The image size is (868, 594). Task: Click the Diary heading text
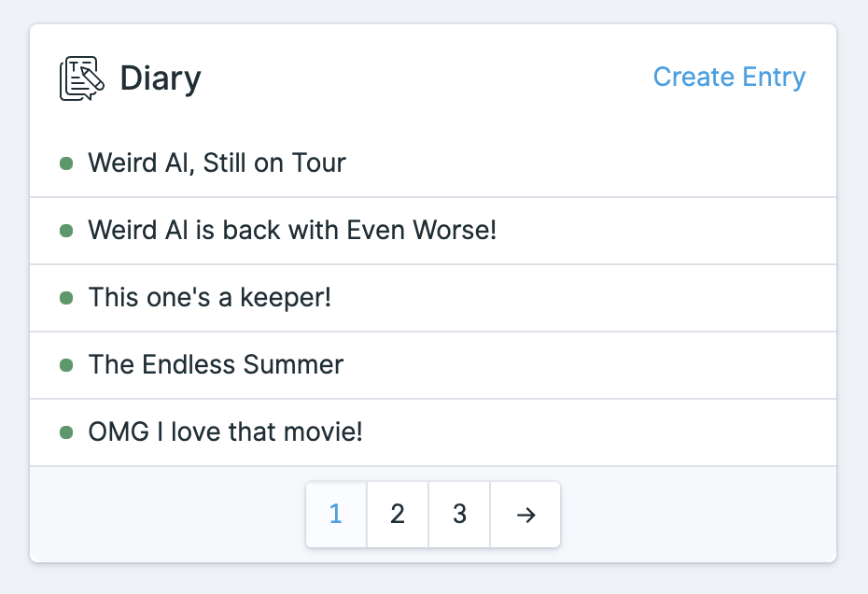[160, 78]
